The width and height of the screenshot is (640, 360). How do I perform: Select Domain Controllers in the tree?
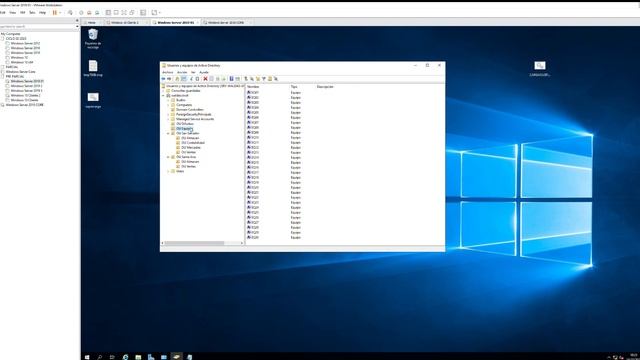coord(189,110)
